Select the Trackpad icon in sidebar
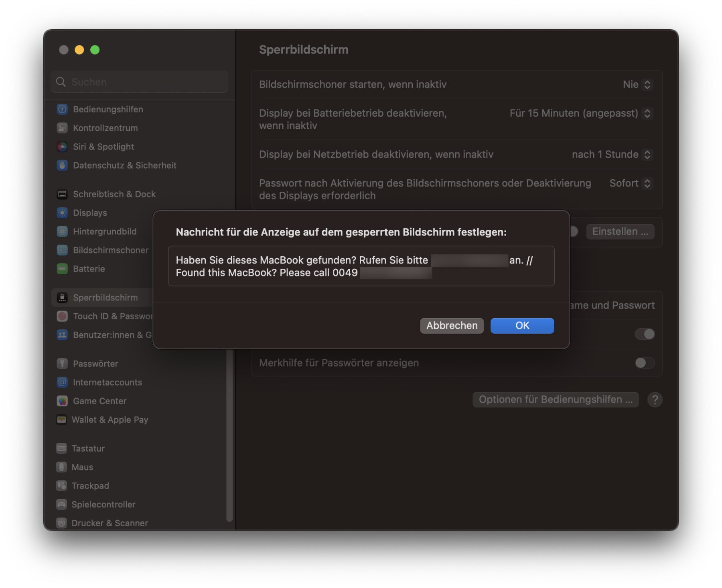The width and height of the screenshot is (722, 588). [61, 486]
